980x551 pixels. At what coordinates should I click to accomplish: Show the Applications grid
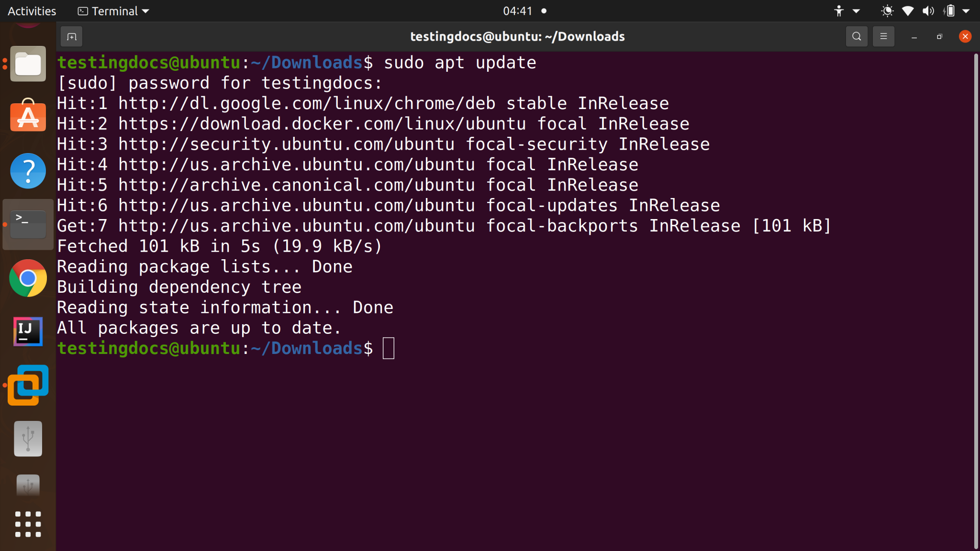27,524
